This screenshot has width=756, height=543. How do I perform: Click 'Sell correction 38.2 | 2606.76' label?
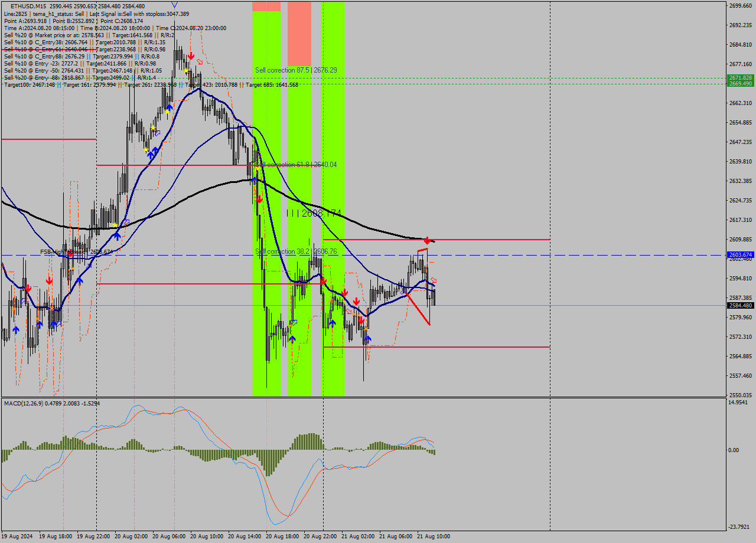tap(296, 251)
